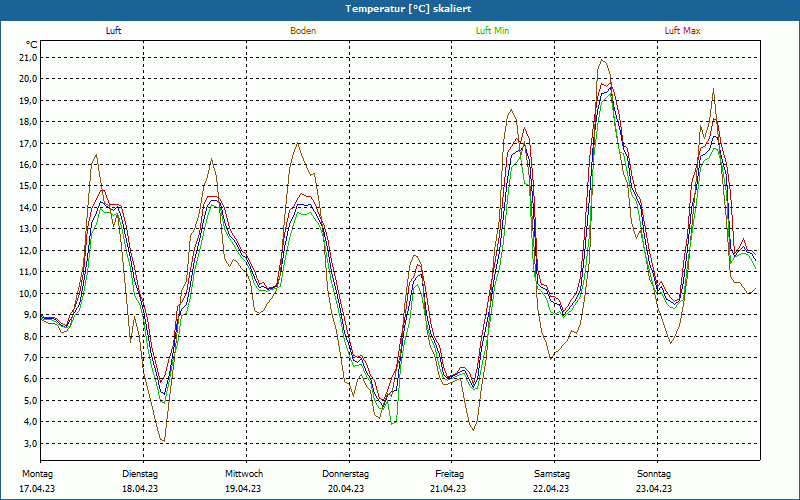
Task: Click the 5,0 y-axis value
Action: (30, 401)
